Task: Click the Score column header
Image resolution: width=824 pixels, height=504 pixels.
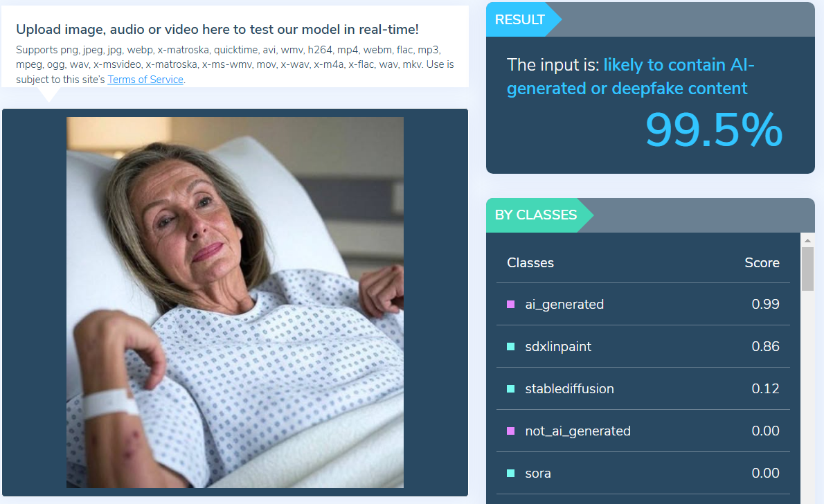Action: coord(762,263)
